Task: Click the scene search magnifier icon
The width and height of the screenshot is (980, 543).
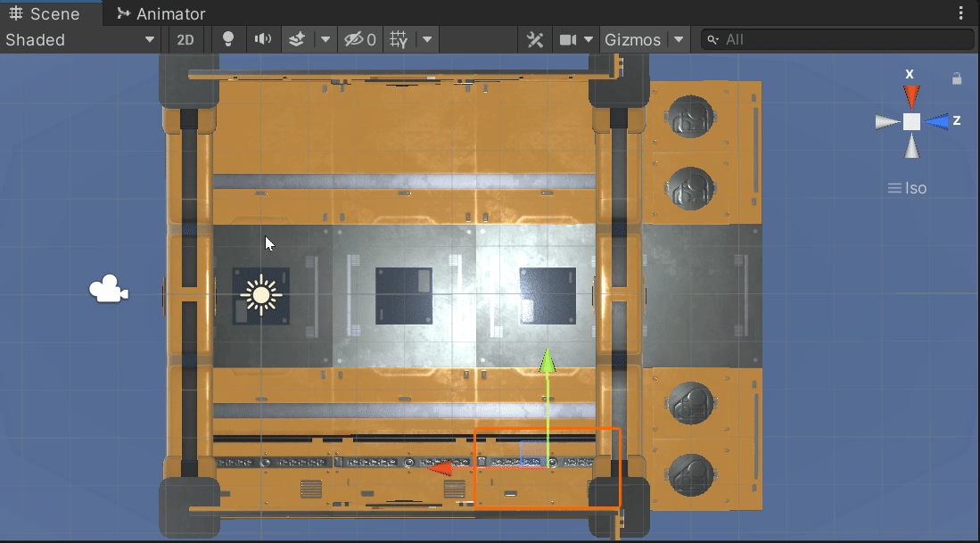Action: click(712, 40)
